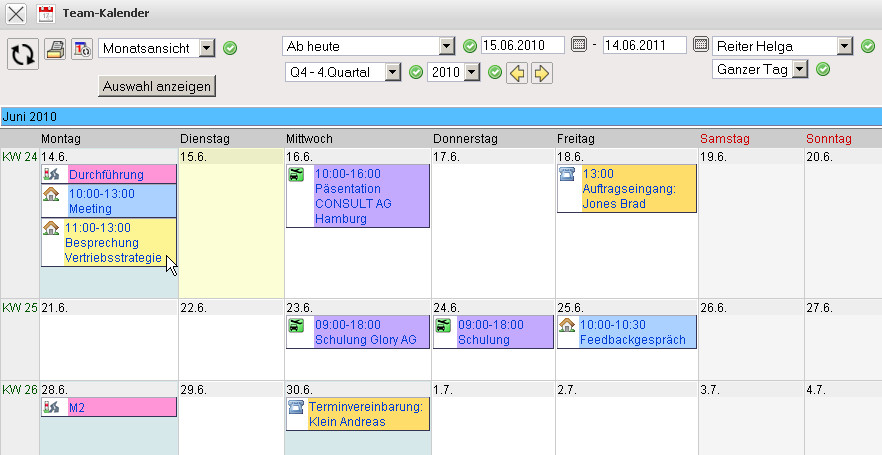Go to previous period with left arrow
882x455 pixels.
pyautogui.click(x=517, y=73)
